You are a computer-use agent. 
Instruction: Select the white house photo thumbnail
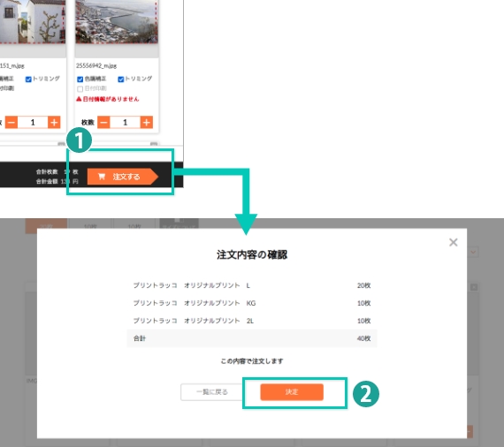(32, 21)
